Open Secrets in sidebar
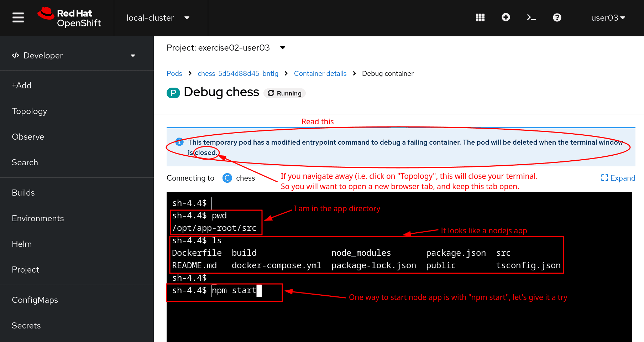 pyautogui.click(x=26, y=326)
